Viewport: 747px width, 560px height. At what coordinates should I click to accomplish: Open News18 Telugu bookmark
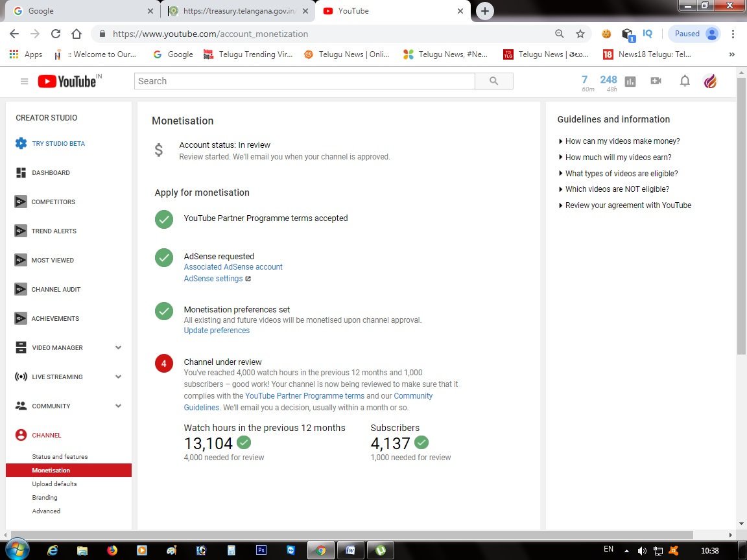coord(647,54)
